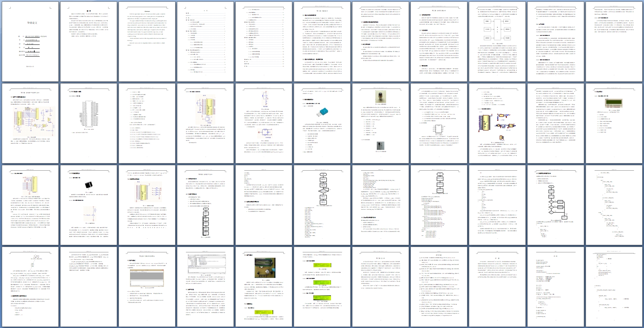Viewport: 644px width, 328px height.
Task: Open the last page thumbnail in bottom row
Action: point(614,286)
